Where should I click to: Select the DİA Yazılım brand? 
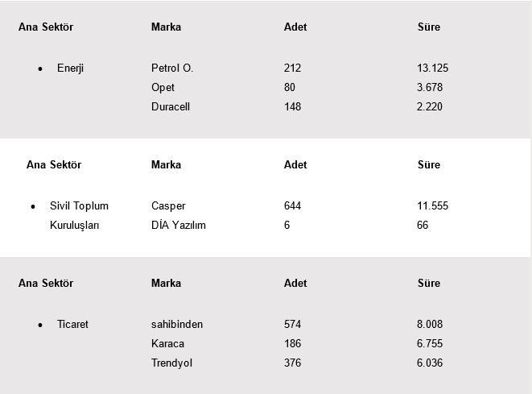(178, 226)
